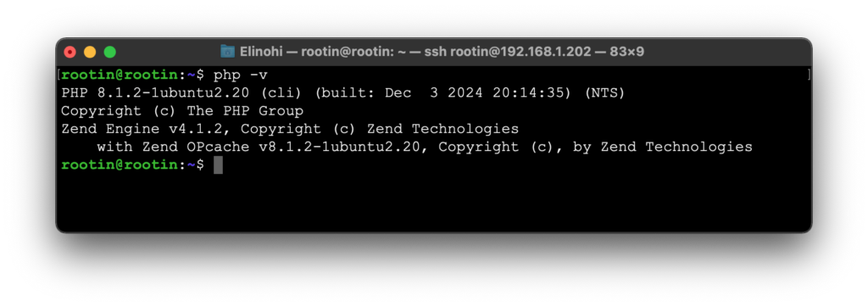Image resolution: width=868 pixels, height=307 pixels.
Task: Click the empty black area below the prompt
Action: (433, 203)
